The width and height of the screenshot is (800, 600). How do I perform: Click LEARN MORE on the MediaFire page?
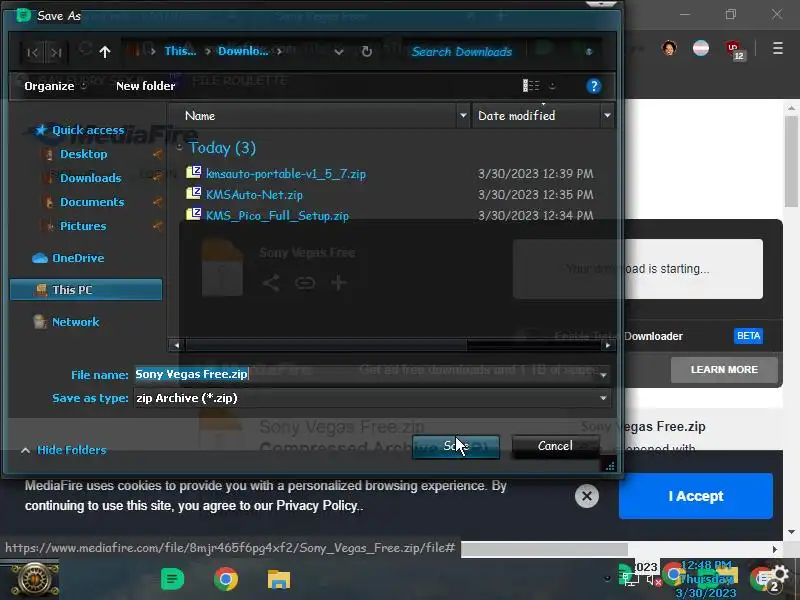click(x=724, y=369)
